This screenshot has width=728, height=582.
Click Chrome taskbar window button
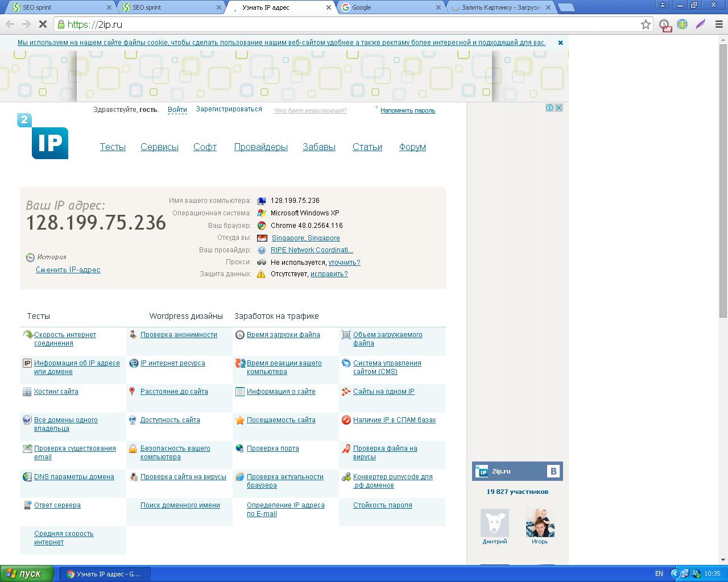click(x=105, y=574)
